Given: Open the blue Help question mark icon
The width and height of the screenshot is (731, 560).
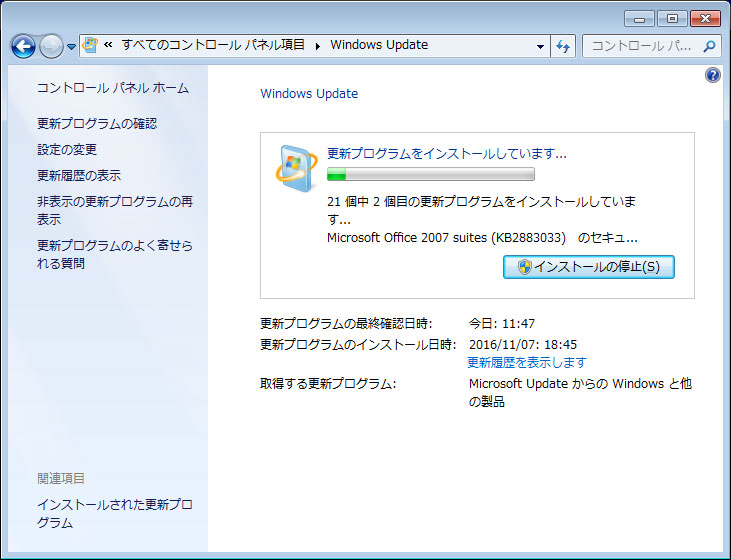Looking at the screenshot, I should (713, 75).
